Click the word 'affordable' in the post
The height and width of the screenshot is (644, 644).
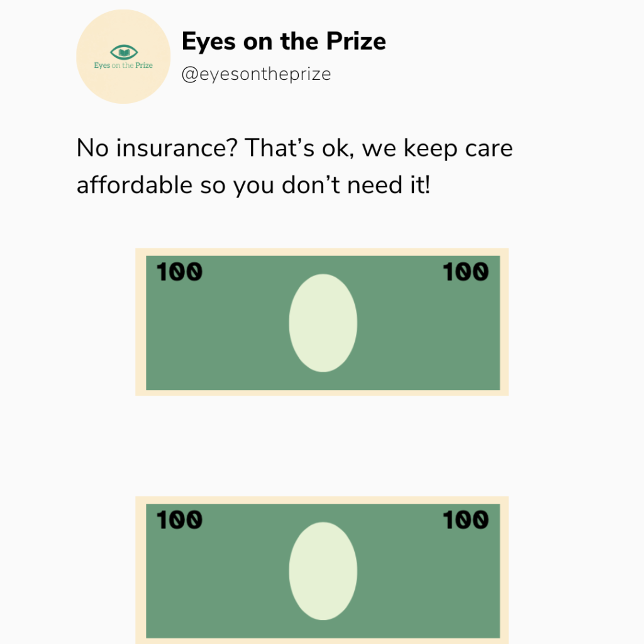135,185
